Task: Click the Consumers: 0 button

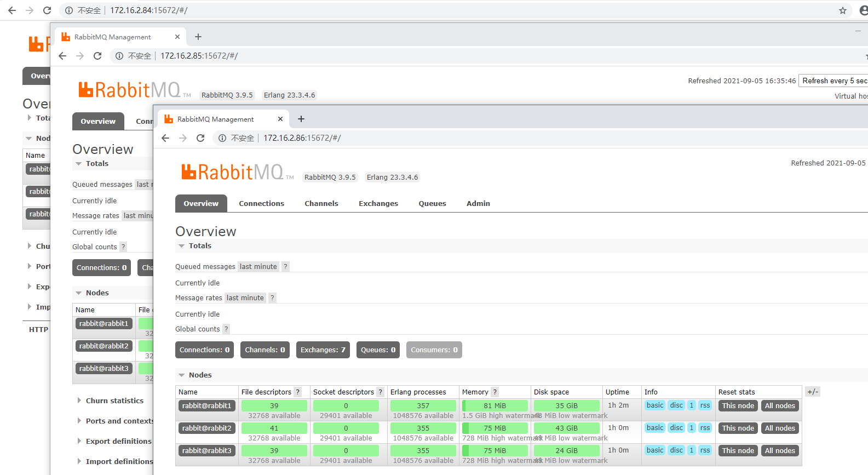Action: click(434, 350)
